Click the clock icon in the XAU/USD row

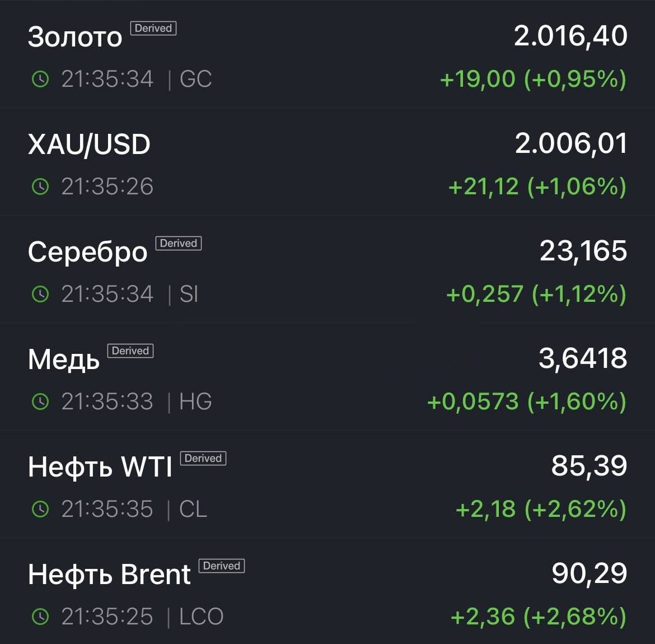coord(40,186)
